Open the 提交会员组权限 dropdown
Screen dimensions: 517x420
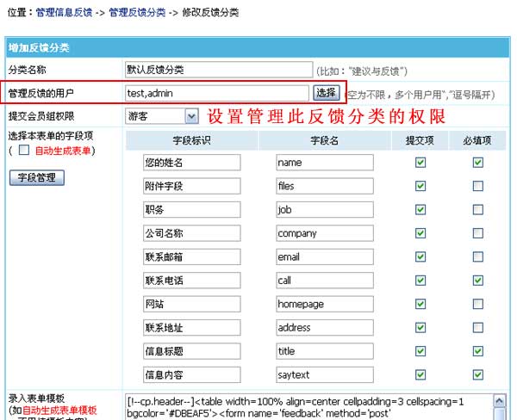click(x=163, y=115)
